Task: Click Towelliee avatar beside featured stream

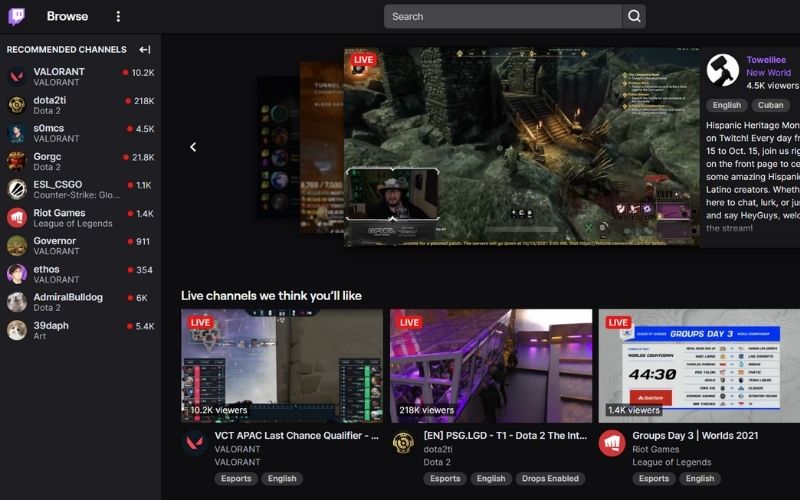Action: tap(722, 71)
